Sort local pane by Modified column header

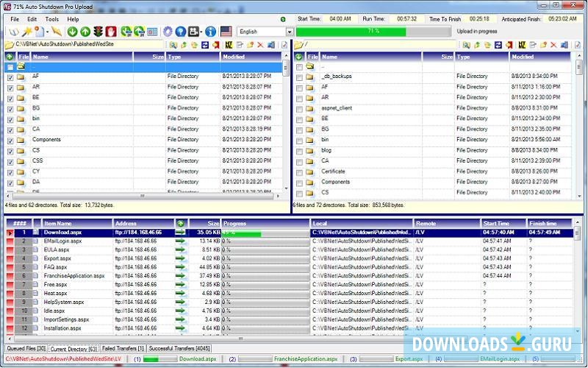click(251, 57)
